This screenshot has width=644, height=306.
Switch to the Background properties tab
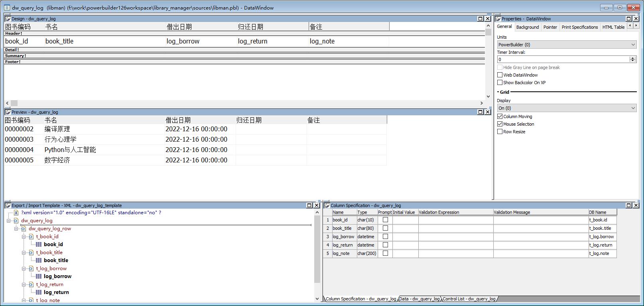(528, 27)
